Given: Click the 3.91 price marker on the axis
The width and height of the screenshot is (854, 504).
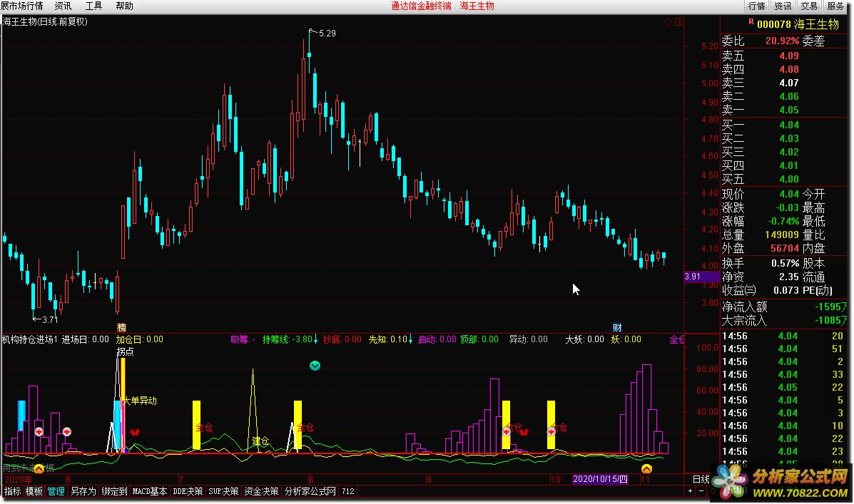Looking at the screenshot, I should (x=701, y=277).
